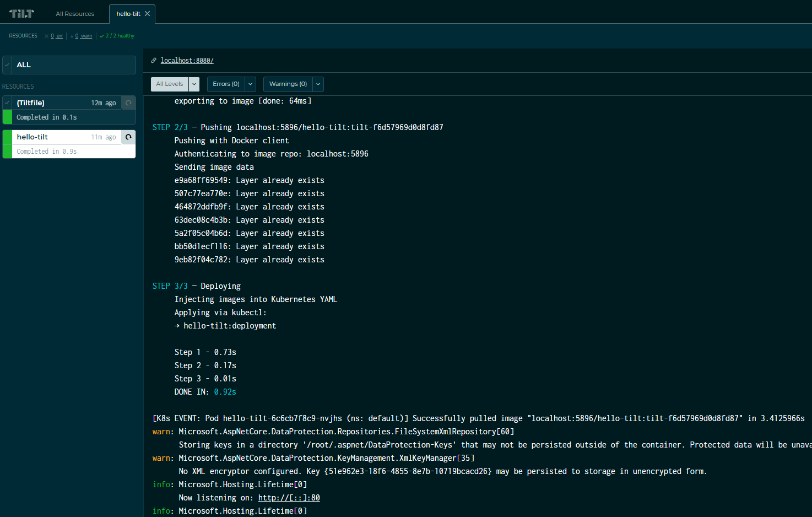Viewport: 812px width, 517px height.
Task: Click the checkmark icon beside ALL
Action: point(7,64)
